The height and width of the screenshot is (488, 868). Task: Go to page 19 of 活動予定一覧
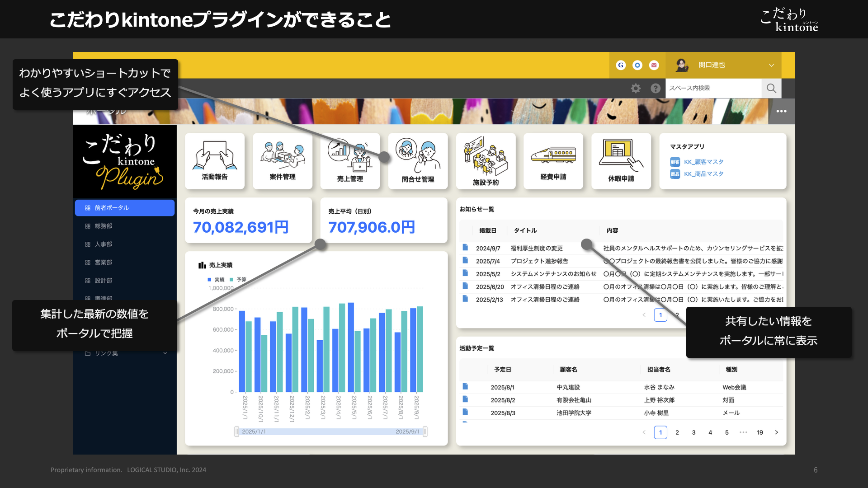click(760, 432)
